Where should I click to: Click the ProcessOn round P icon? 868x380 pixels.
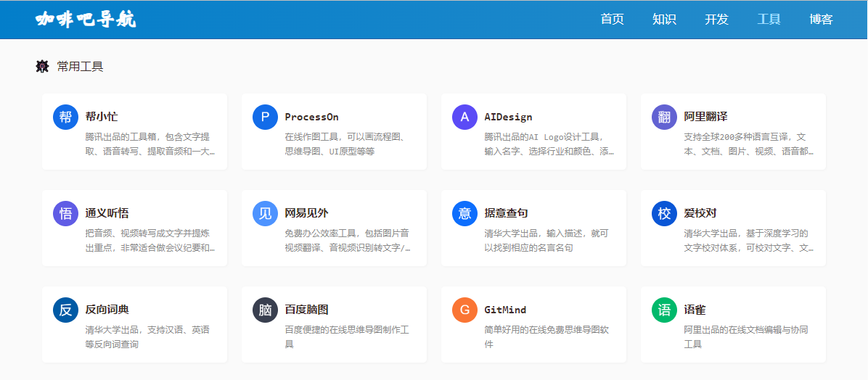coord(265,117)
